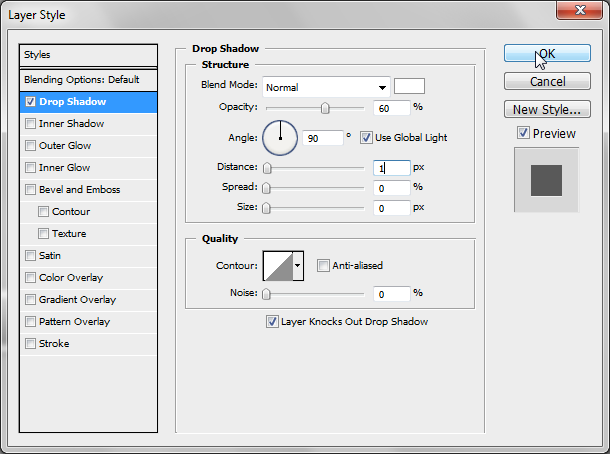Click the Spread slider handle
Screen dimensions: 610x454
pyautogui.click(x=266, y=188)
